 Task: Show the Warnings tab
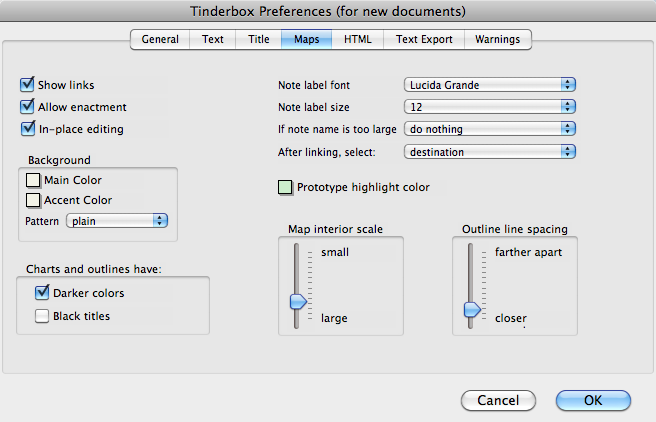(497, 39)
